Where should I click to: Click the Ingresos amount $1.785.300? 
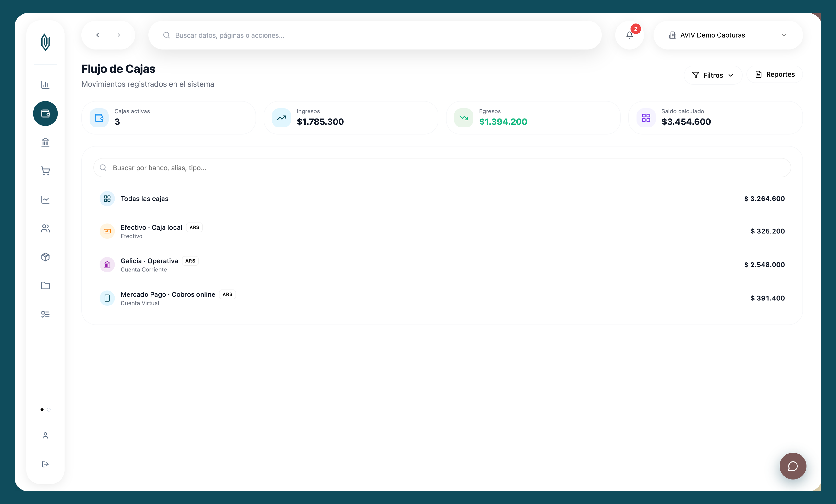point(320,122)
